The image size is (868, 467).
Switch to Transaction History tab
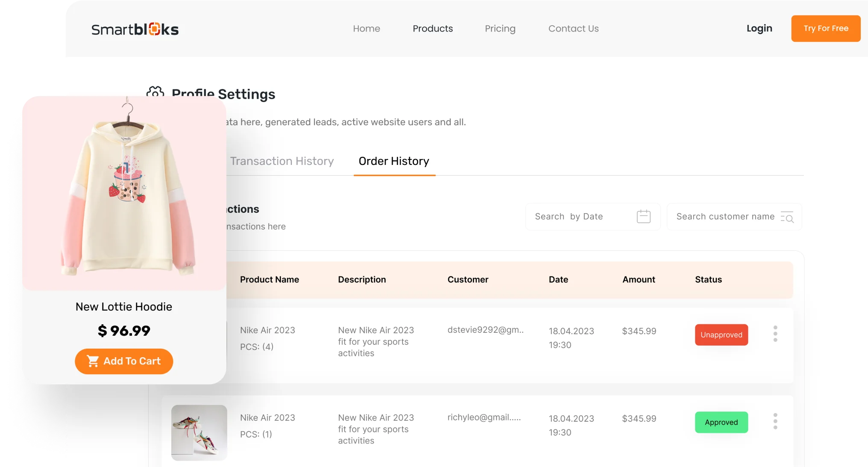(282, 161)
